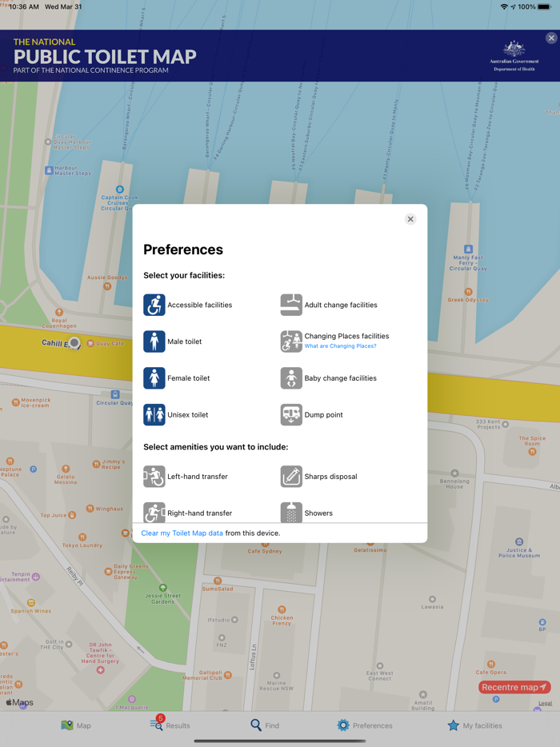The height and width of the screenshot is (747, 560).
Task: Enable the Showers amenity icon
Action: coord(291,512)
